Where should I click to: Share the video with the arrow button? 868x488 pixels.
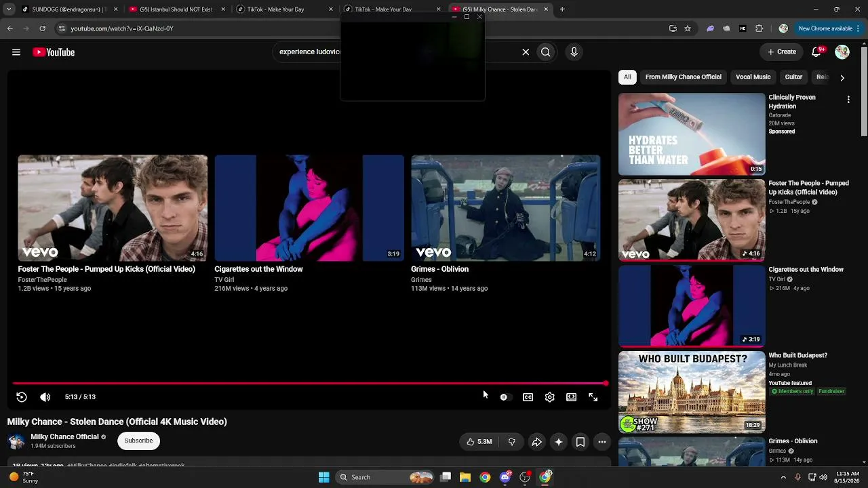click(x=536, y=442)
